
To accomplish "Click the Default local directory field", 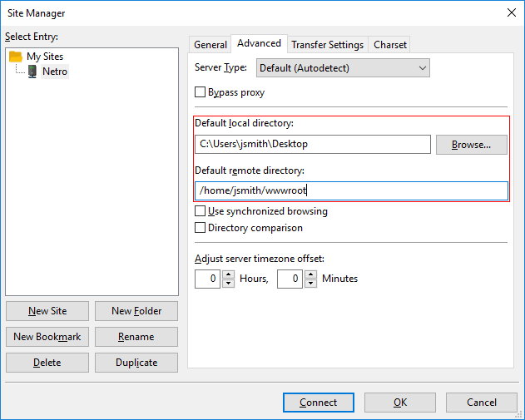I will click(x=313, y=145).
